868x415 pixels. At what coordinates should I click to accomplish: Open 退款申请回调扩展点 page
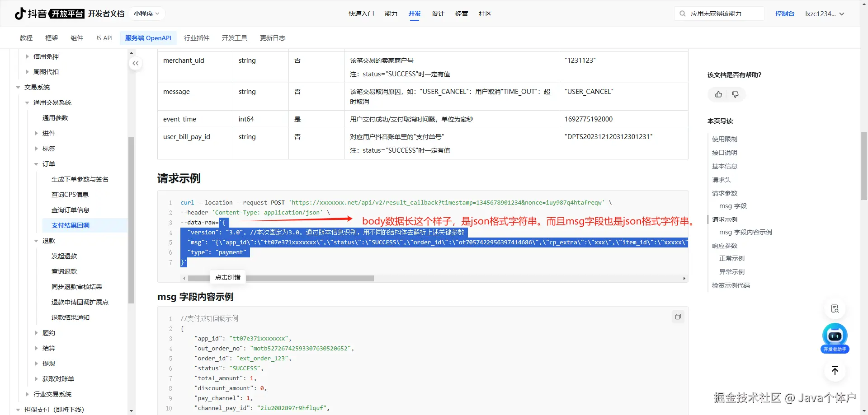click(x=80, y=302)
